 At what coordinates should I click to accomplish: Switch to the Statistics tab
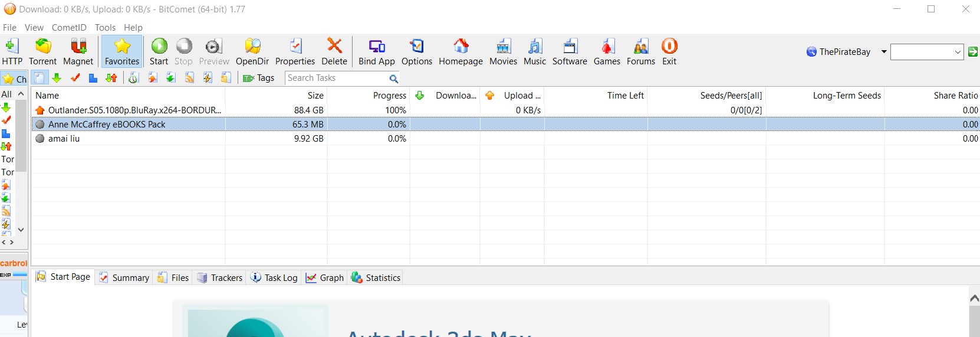pos(376,277)
